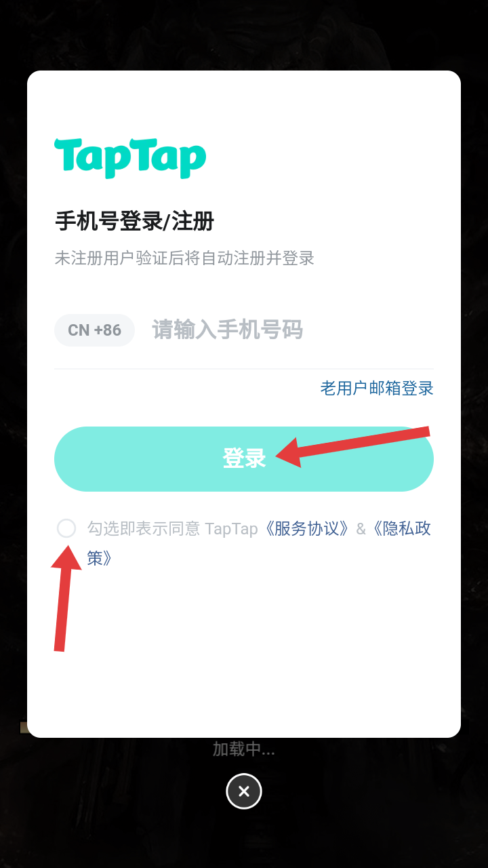Tap the divider line under the phone number field
488x868 pixels.
244,369
